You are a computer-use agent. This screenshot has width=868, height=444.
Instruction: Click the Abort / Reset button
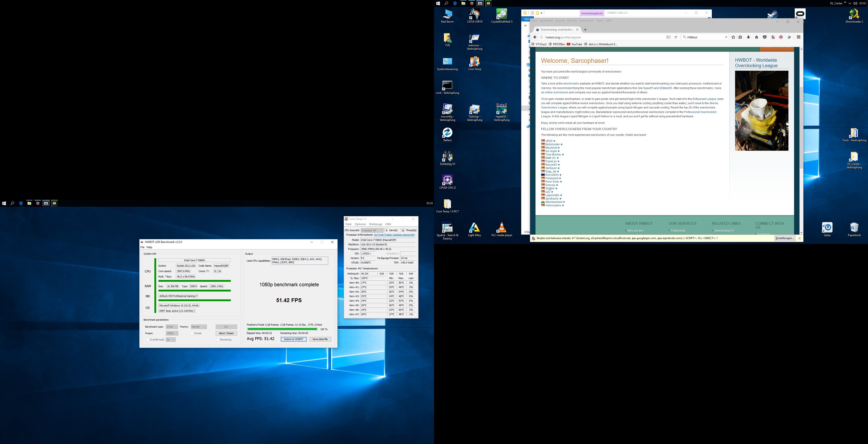(226, 334)
